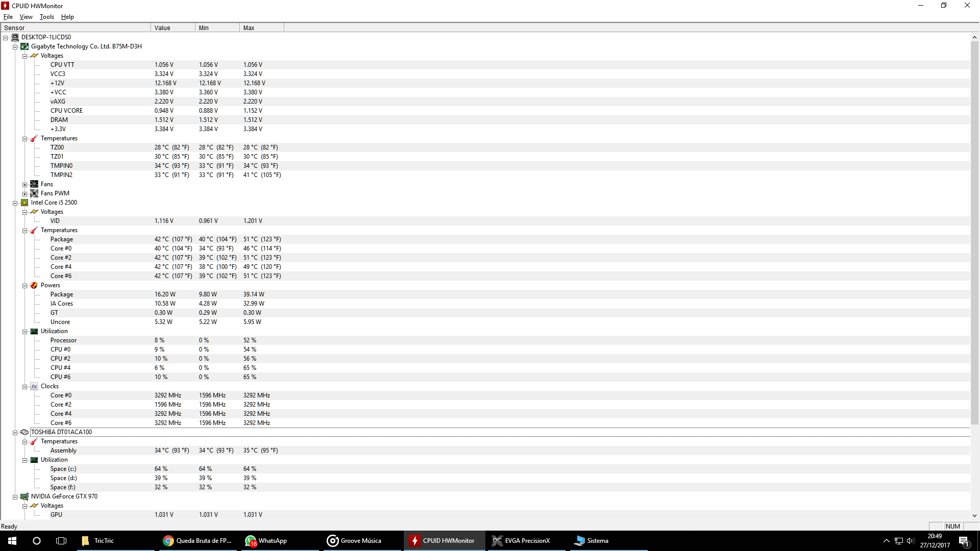Click the Min column header
The height and width of the screenshot is (551, 980).
pos(217,28)
